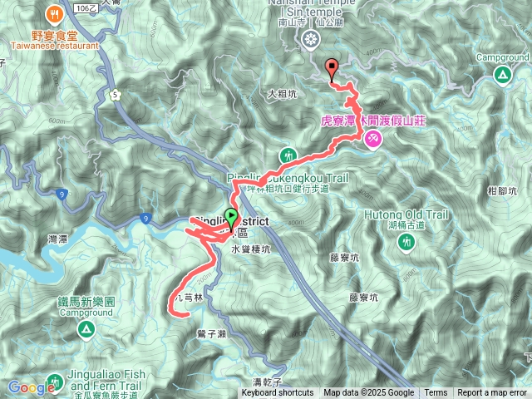Click the 大粗坑 place label

pyautogui.click(x=282, y=94)
